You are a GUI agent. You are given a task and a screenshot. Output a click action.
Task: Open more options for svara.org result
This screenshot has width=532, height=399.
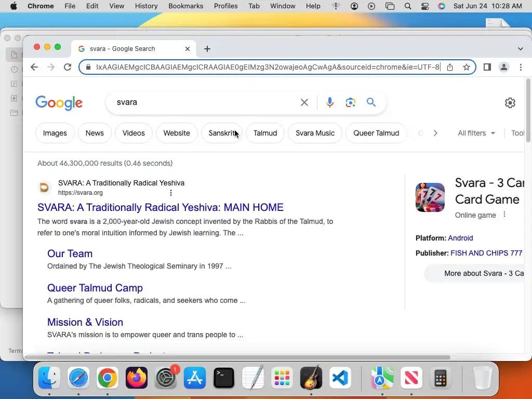170,193
